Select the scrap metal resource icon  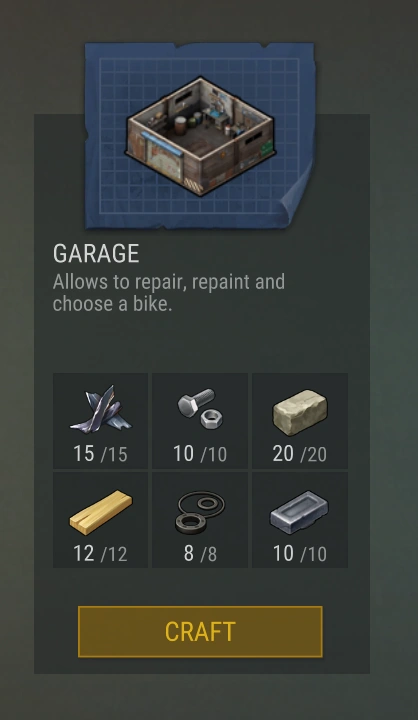pos(101,409)
